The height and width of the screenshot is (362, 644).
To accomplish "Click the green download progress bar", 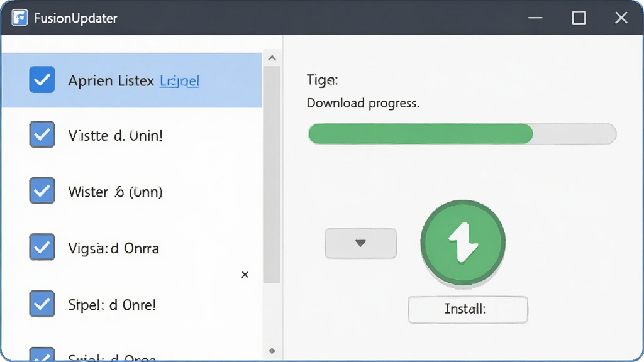I will (x=462, y=134).
